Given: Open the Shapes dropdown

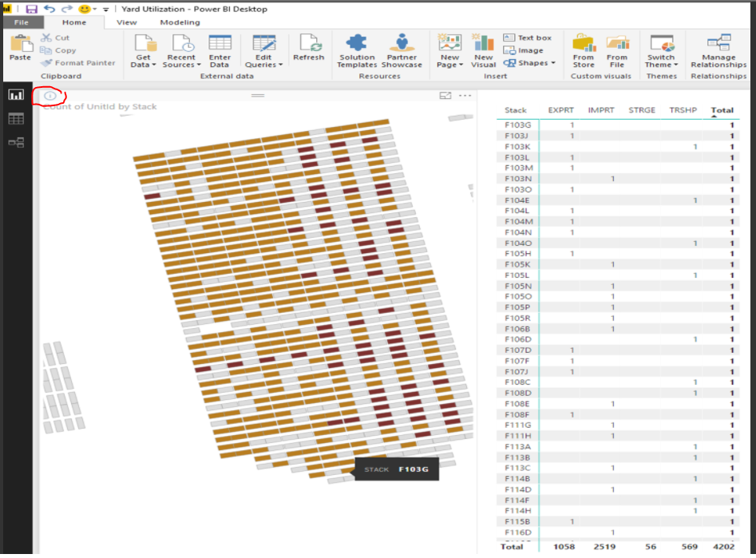Looking at the screenshot, I should 529,63.
